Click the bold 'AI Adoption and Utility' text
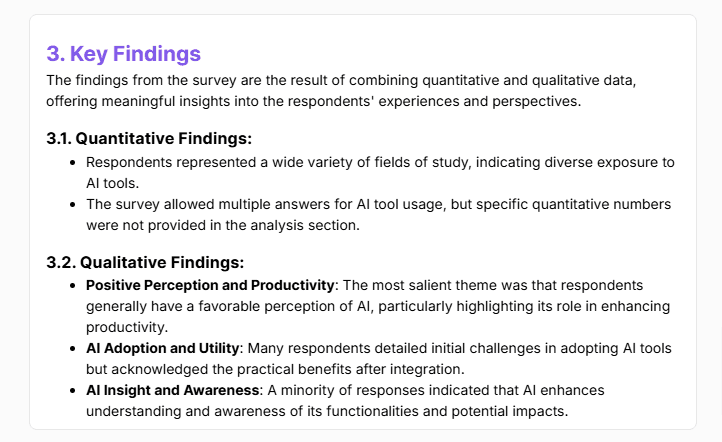 point(163,348)
